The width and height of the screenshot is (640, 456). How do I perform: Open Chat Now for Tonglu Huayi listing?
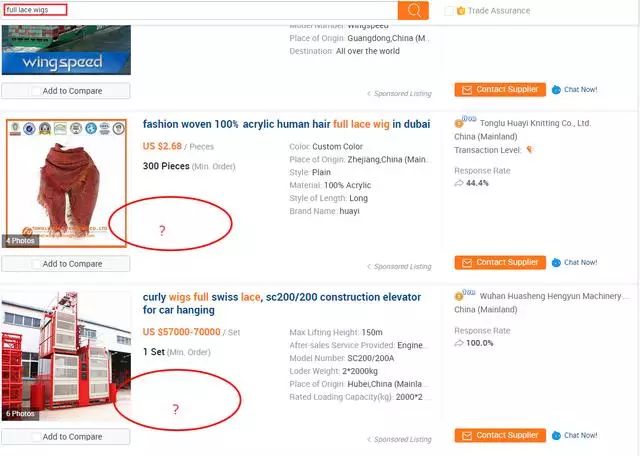[x=575, y=262]
